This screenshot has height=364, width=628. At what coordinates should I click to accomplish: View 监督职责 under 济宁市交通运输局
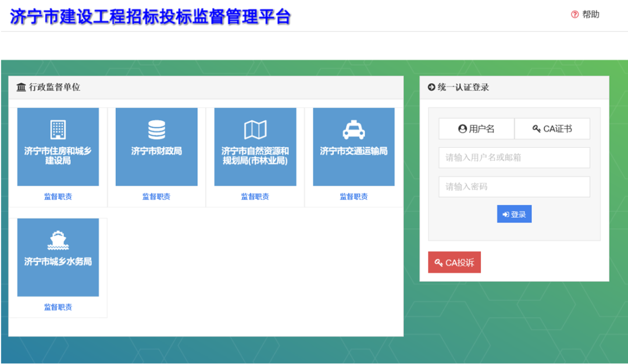354,197
